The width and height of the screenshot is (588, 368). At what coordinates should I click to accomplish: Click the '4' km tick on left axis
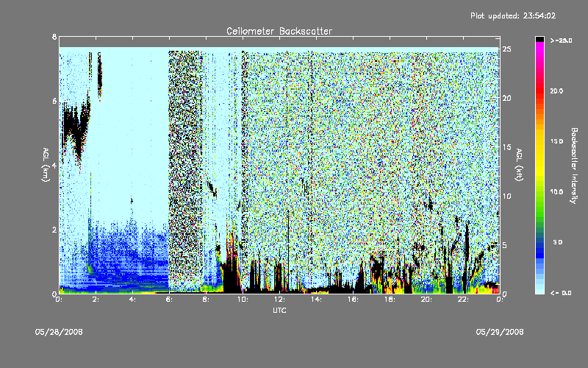coord(54,165)
